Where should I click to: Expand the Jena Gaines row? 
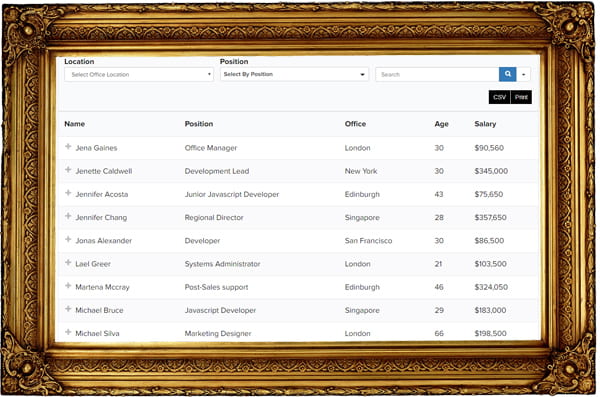pyautogui.click(x=68, y=147)
